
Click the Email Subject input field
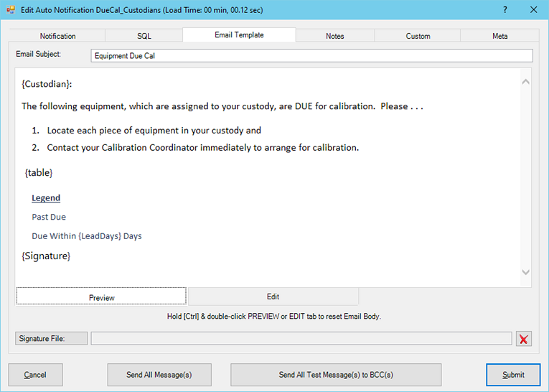(x=311, y=56)
